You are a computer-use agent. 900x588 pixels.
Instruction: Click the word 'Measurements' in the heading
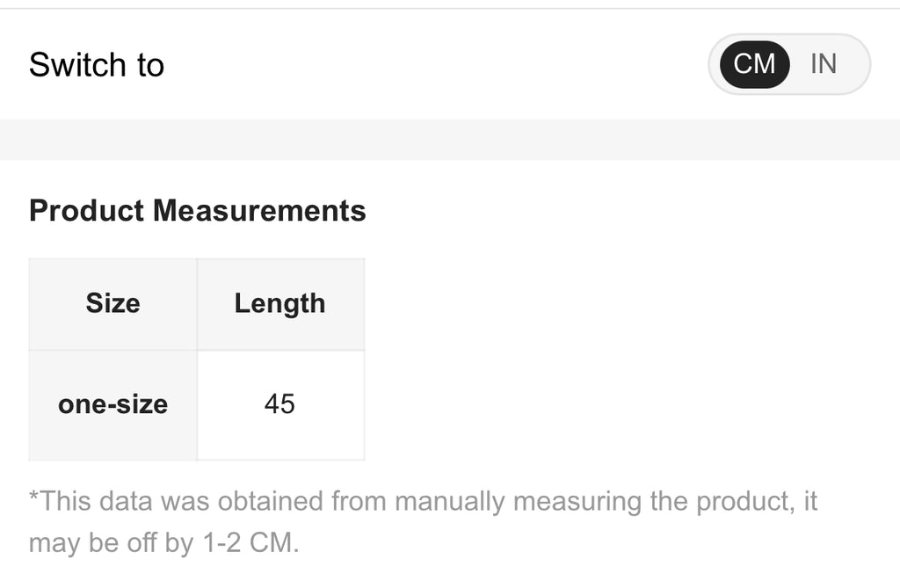(259, 211)
